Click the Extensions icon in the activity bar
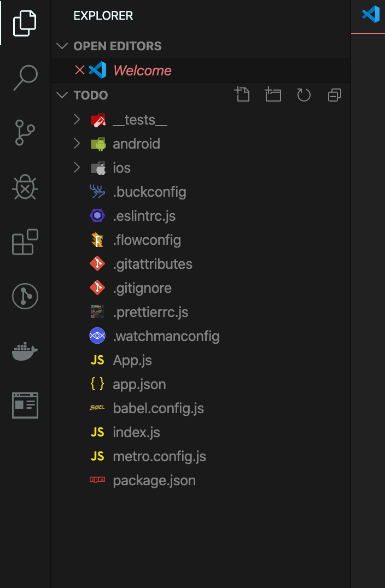The height and width of the screenshot is (588, 385). coord(24,242)
